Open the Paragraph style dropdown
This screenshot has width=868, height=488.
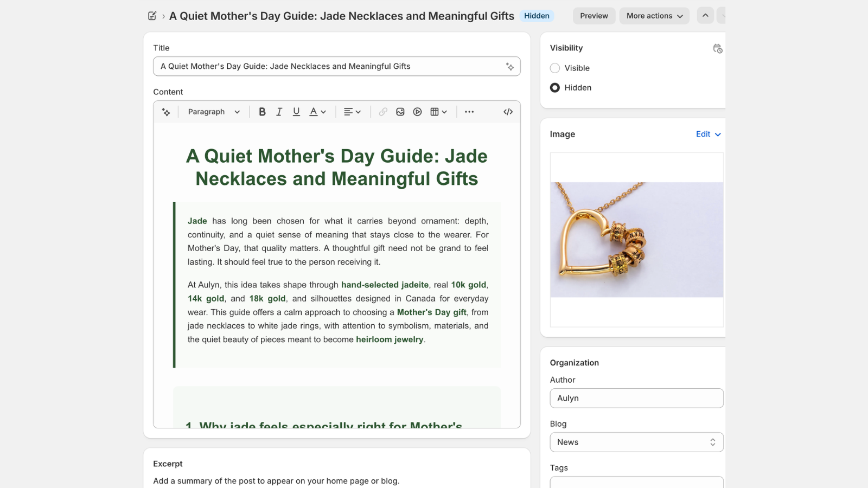click(213, 112)
